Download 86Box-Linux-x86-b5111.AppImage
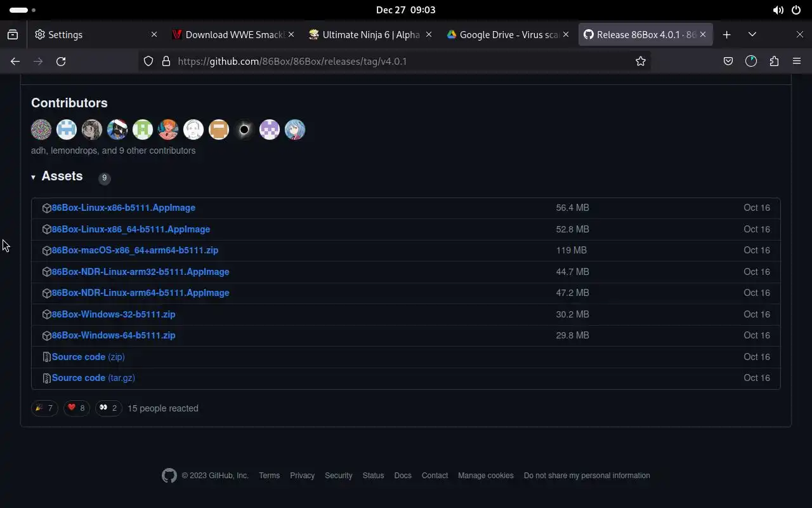The width and height of the screenshot is (812, 508). pos(124,208)
